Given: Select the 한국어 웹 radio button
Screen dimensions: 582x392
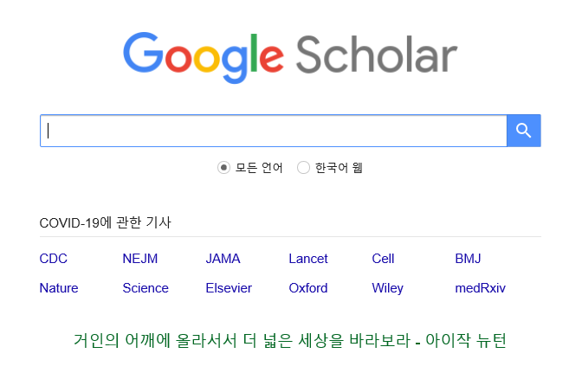Looking at the screenshot, I should point(303,168).
